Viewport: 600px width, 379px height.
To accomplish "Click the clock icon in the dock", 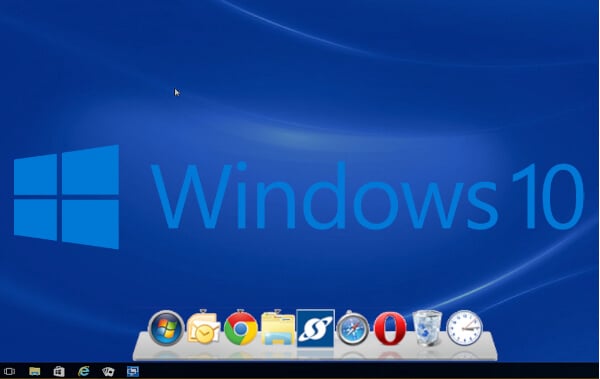I will pyautogui.click(x=465, y=328).
